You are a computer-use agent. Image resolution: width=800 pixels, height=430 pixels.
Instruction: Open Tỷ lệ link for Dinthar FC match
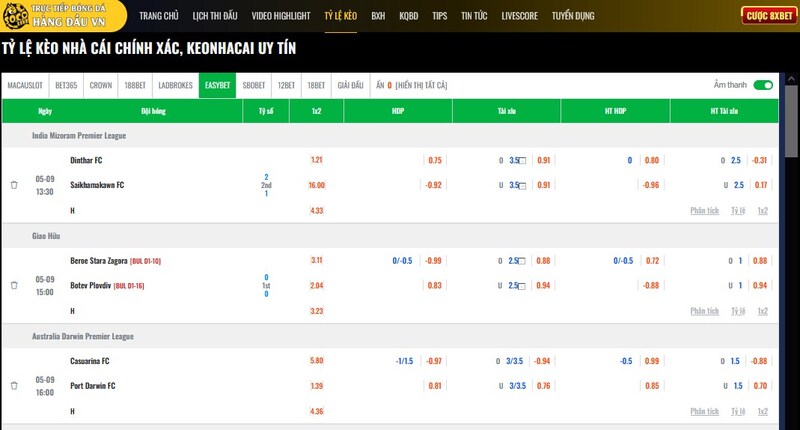click(x=738, y=211)
